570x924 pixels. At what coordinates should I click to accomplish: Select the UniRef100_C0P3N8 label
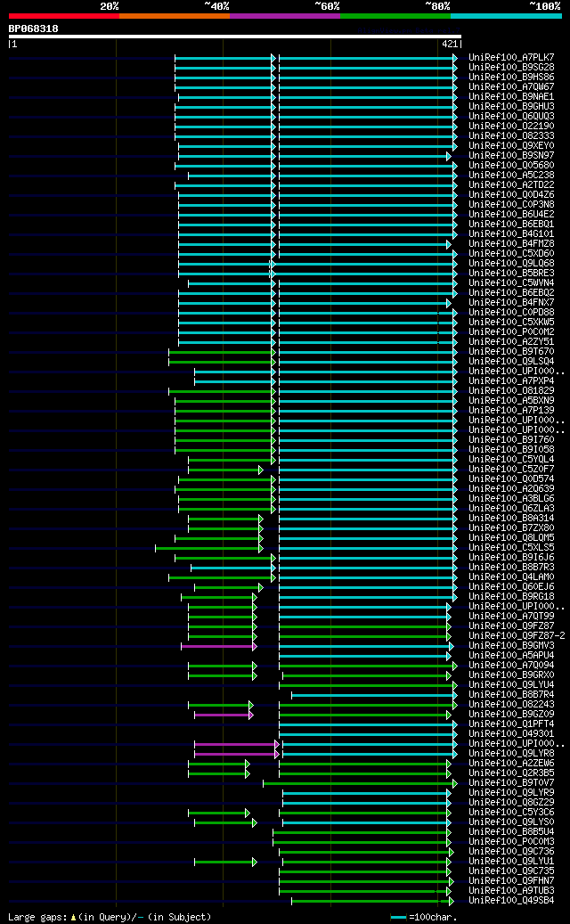(x=511, y=204)
